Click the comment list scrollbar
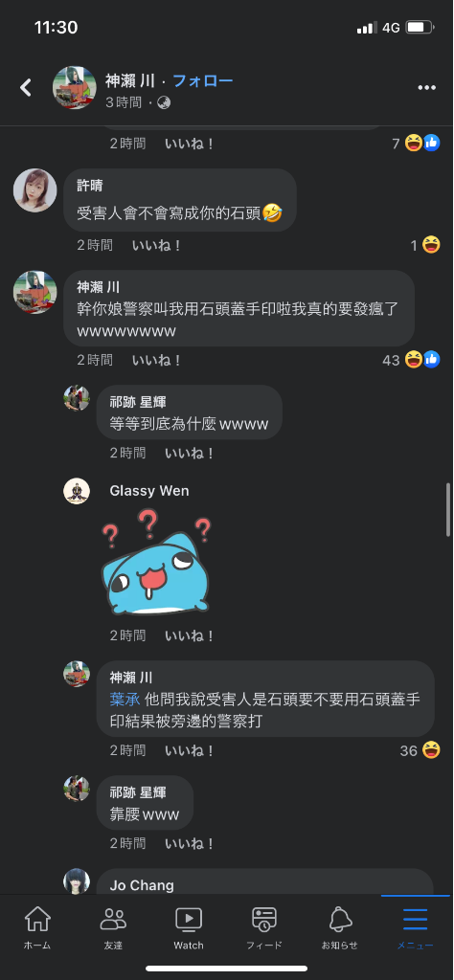Viewport: 454px width, 980px height. [x=447, y=509]
